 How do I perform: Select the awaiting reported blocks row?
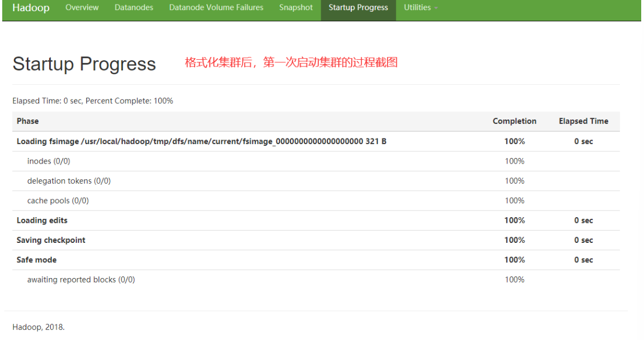point(81,280)
